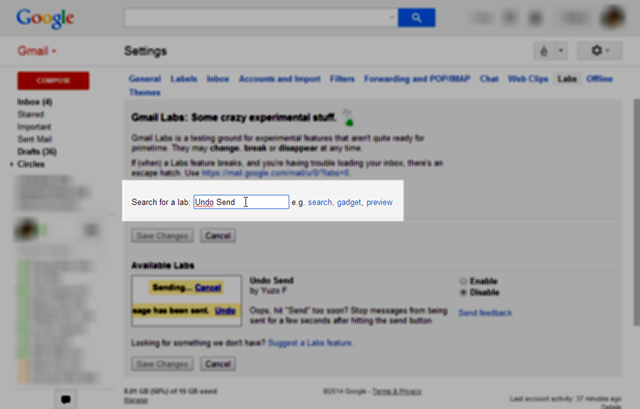Click the page vertical scrollbar
The width and height of the screenshot is (640, 409).
[x=636, y=212]
